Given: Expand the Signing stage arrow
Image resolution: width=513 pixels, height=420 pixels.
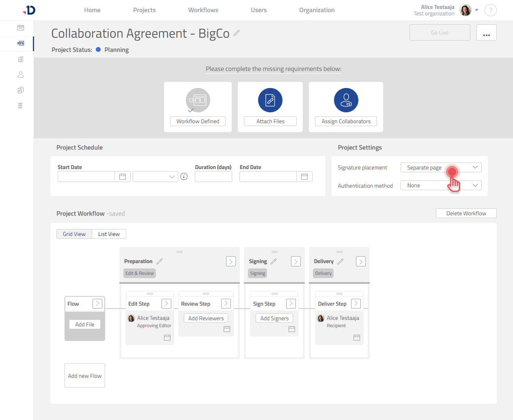Looking at the screenshot, I should pyautogui.click(x=296, y=261).
